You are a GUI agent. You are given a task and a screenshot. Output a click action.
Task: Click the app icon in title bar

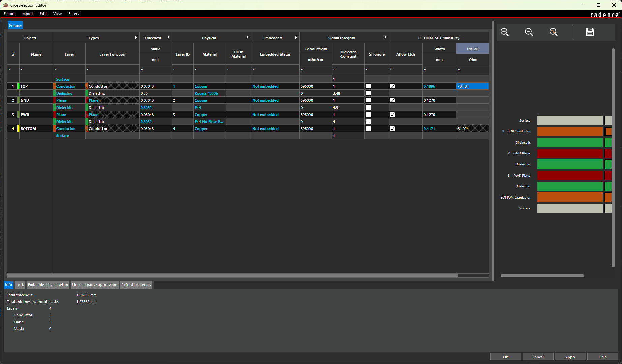click(x=6, y=5)
